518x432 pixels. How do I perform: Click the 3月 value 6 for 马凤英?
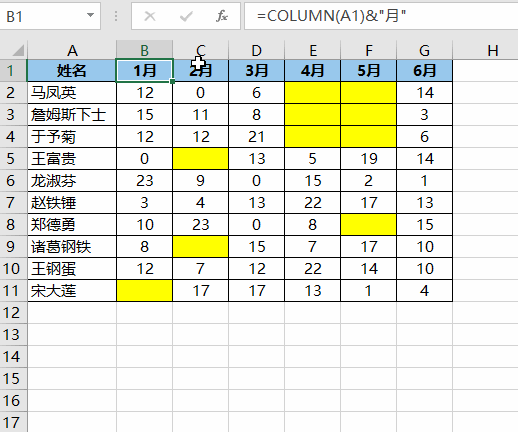pos(256,93)
